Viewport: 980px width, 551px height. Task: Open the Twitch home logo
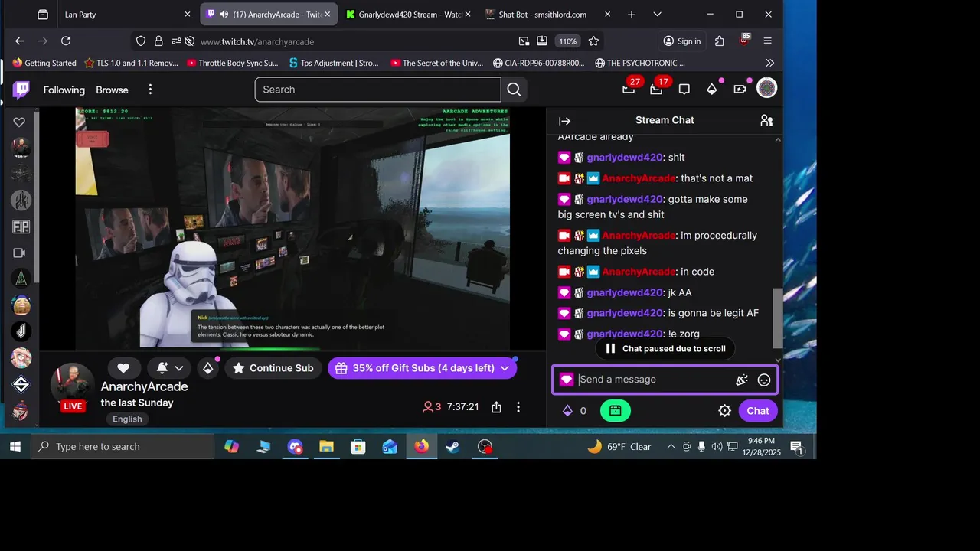[x=21, y=90]
